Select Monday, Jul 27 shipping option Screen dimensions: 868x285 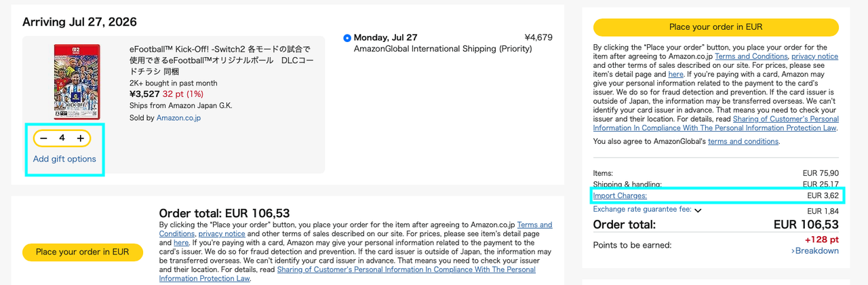pyautogui.click(x=348, y=38)
